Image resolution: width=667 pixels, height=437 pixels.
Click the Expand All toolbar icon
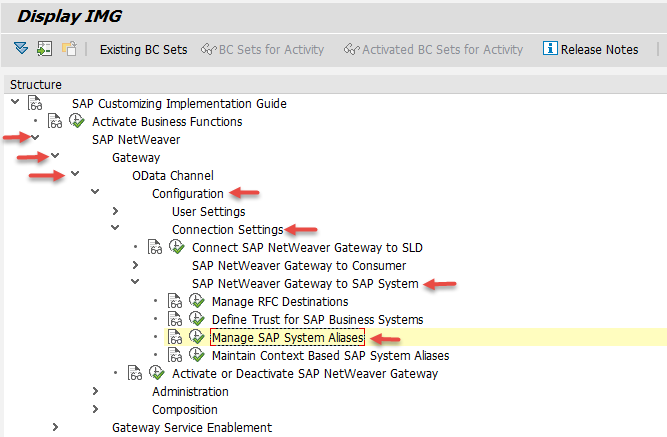tap(21, 49)
